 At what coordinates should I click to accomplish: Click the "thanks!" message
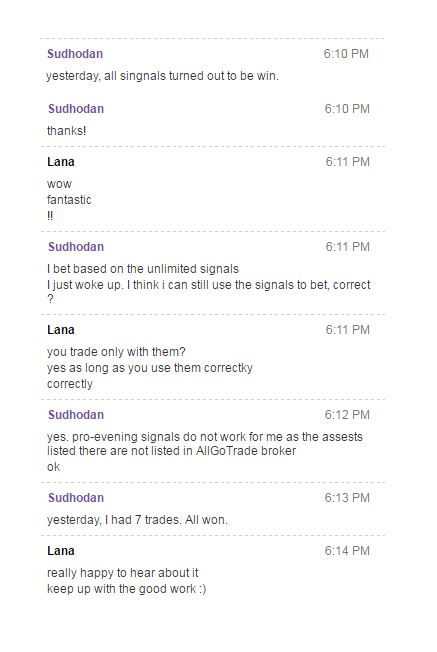(x=67, y=131)
